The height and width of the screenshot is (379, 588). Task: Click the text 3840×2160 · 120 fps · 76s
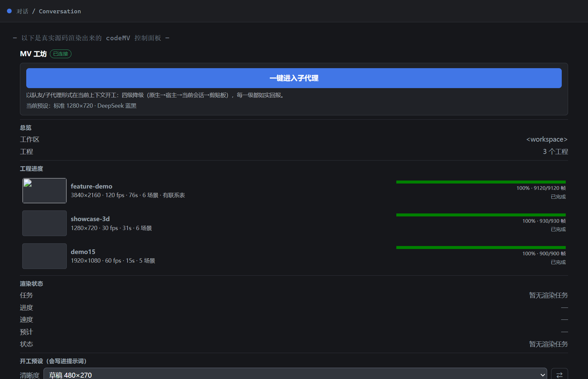[104, 195]
